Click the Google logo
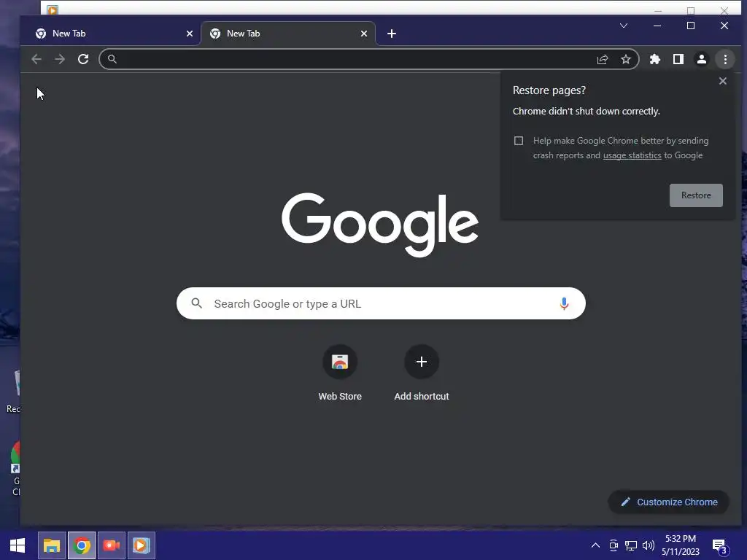The height and width of the screenshot is (560, 747). 380,224
